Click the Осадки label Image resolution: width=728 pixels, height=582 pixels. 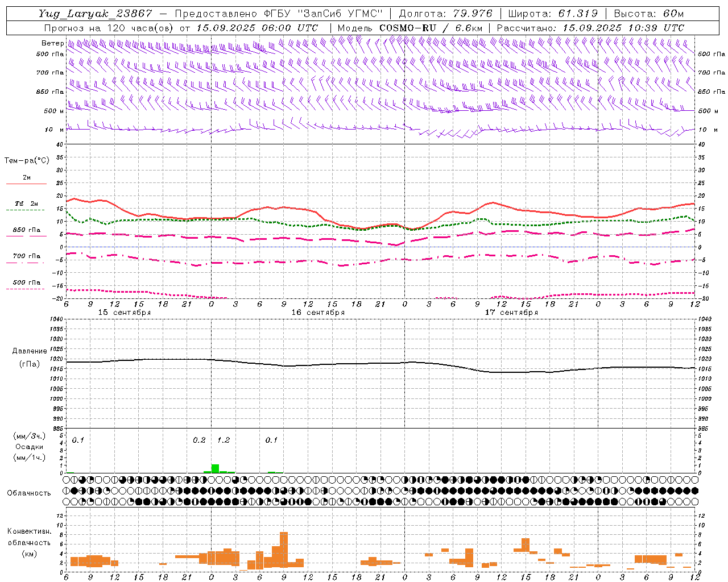pos(30,447)
